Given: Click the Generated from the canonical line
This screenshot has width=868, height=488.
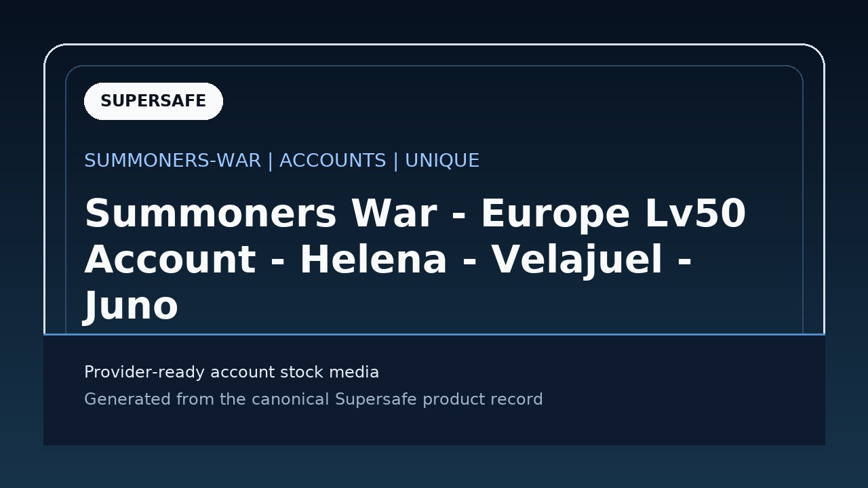Looking at the screenshot, I should point(313,399).
